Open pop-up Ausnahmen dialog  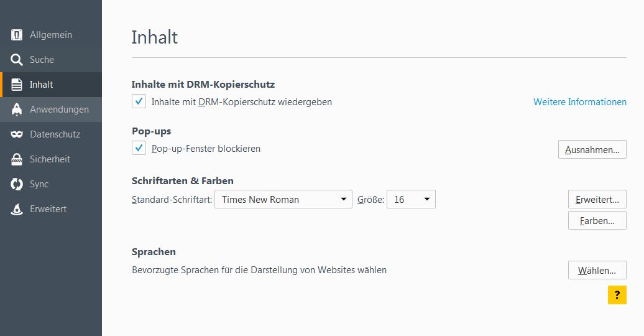(592, 149)
